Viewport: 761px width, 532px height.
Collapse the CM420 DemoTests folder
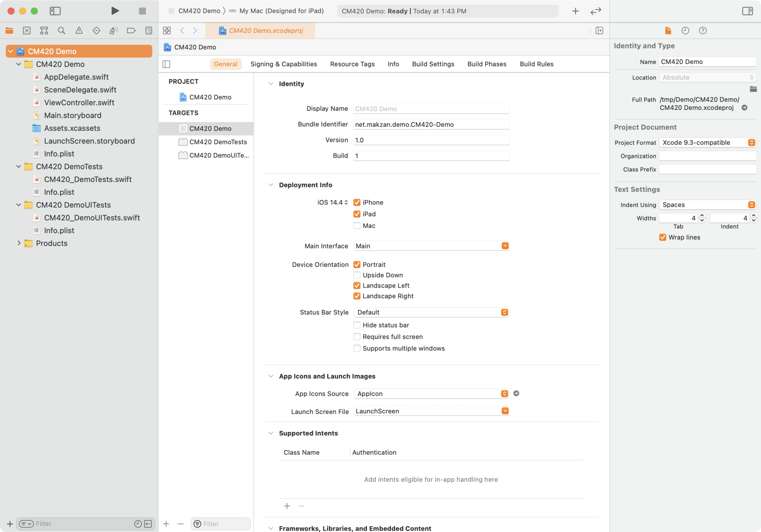pyautogui.click(x=19, y=167)
